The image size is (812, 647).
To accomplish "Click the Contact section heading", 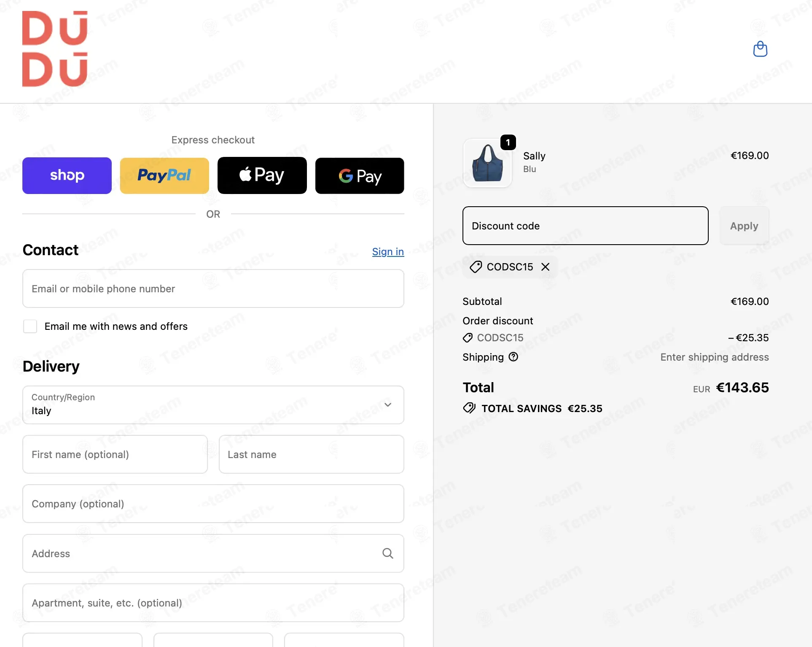I will [x=51, y=250].
